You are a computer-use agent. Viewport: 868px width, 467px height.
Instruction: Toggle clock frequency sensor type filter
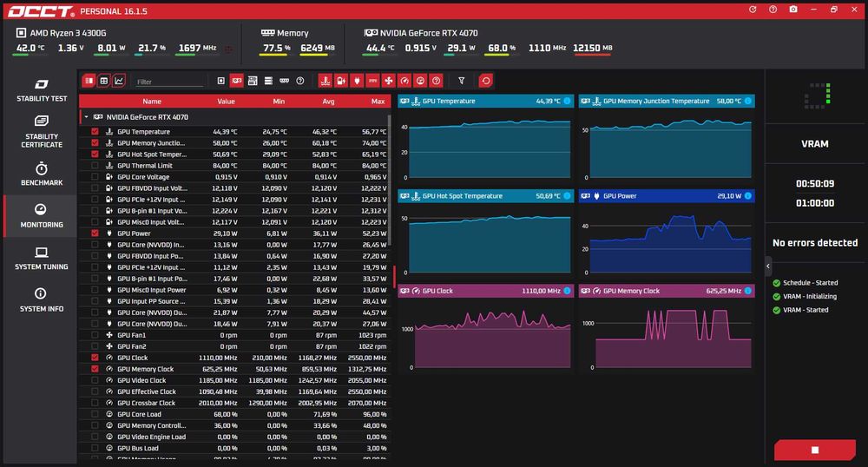tap(404, 81)
